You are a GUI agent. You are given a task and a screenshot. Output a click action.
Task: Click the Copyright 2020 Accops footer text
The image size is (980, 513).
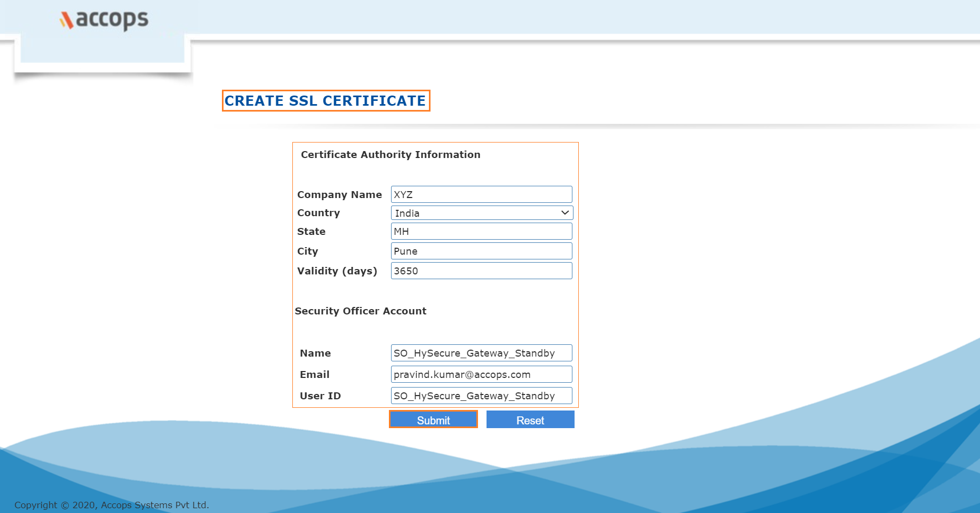[x=111, y=505]
